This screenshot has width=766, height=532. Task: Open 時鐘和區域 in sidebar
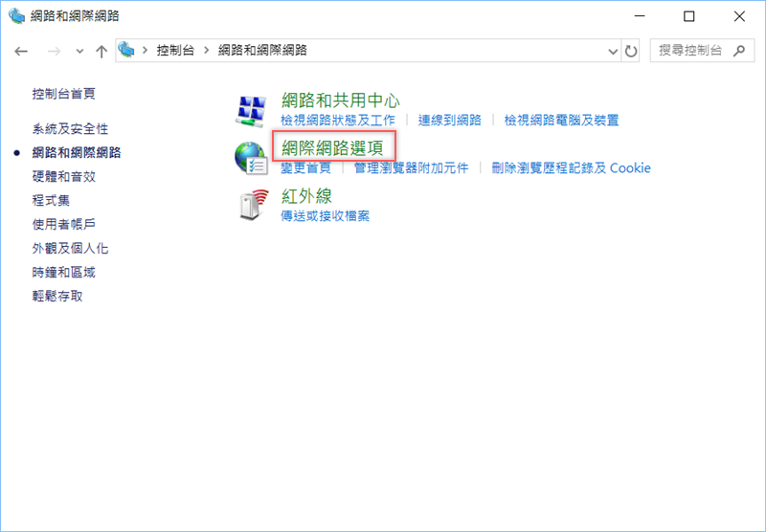tap(64, 273)
